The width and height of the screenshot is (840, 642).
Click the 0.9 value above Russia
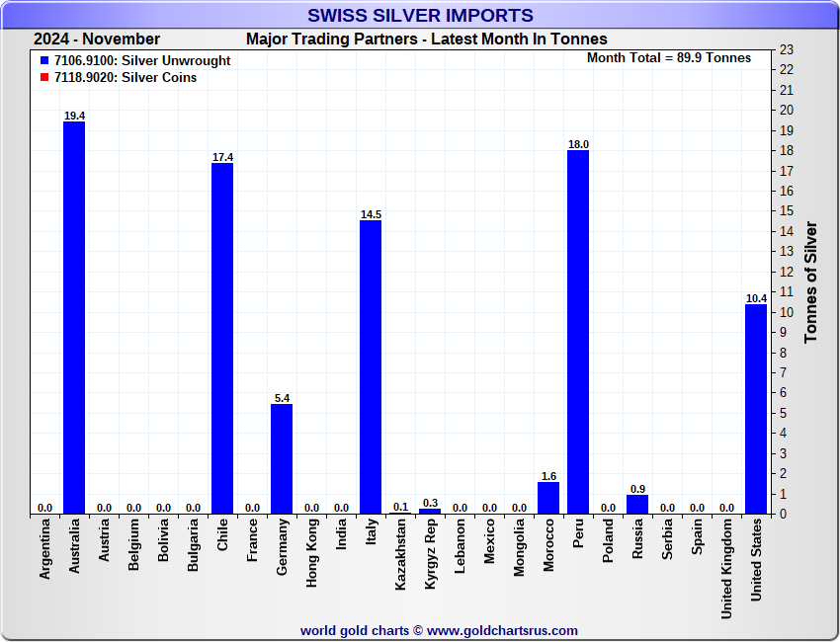tap(637, 489)
